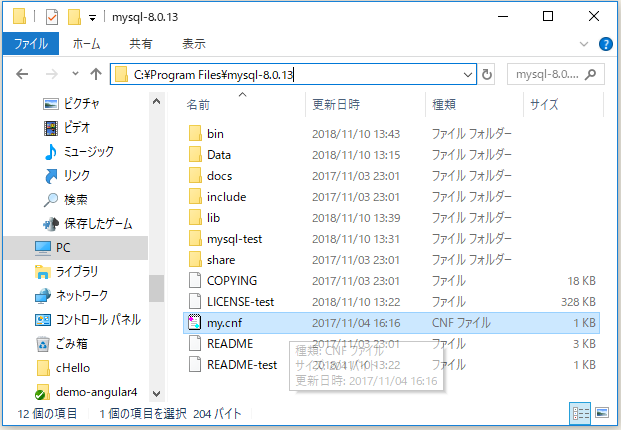This screenshot has width=621, height=430.
Task: Select the include folder icon
Action: (x=195, y=196)
